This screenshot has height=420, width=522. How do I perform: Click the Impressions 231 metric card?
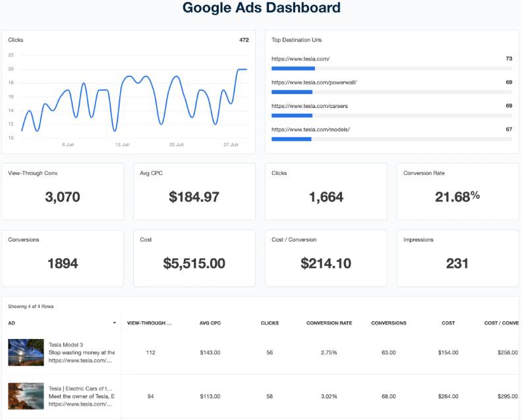click(x=458, y=258)
